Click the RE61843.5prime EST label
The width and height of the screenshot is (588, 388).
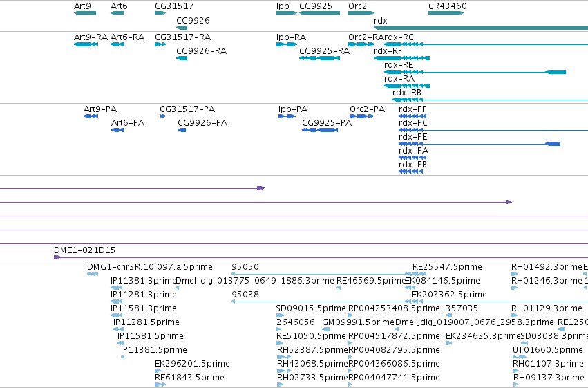[x=190, y=378]
